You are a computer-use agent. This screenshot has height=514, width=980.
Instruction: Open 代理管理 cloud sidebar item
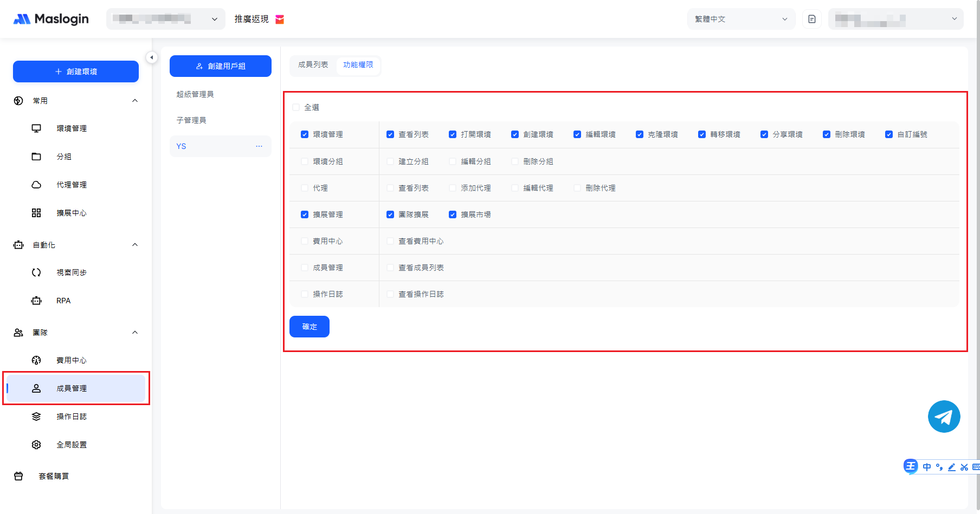pos(71,185)
